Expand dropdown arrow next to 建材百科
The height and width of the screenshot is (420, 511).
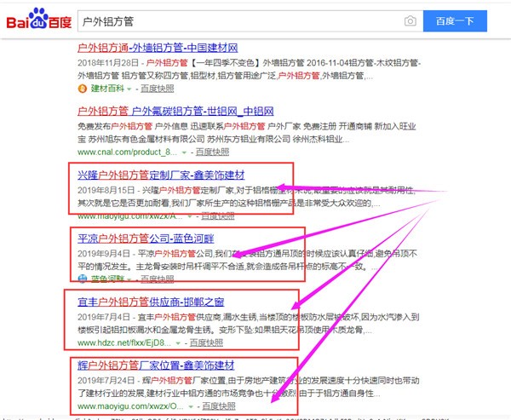point(129,89)
